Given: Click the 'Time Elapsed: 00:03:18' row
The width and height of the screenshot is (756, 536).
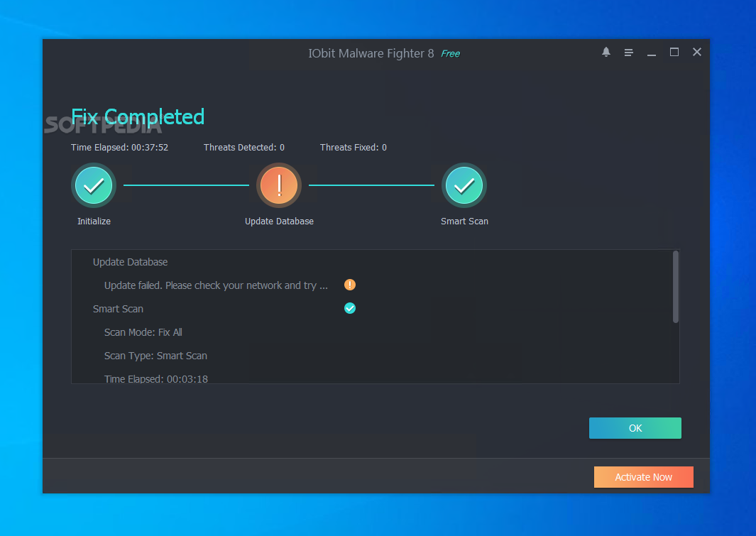Looking at the screenshot, I should pos(155,379).
